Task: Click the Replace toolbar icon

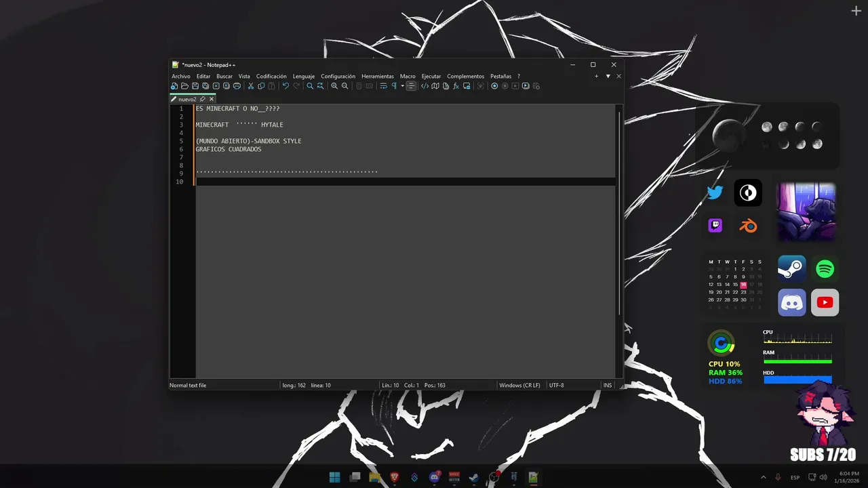Action: pos(321,86)
